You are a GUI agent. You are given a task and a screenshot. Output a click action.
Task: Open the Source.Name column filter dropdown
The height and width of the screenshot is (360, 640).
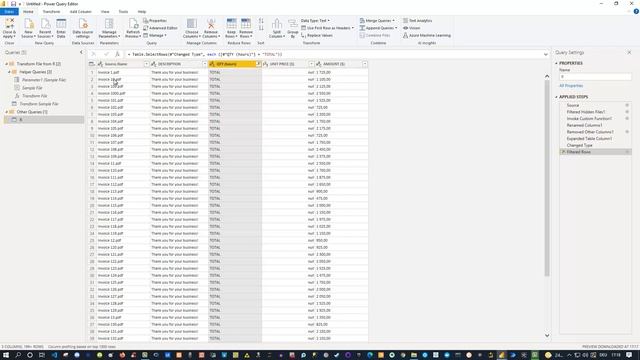[x=147, y=64]
